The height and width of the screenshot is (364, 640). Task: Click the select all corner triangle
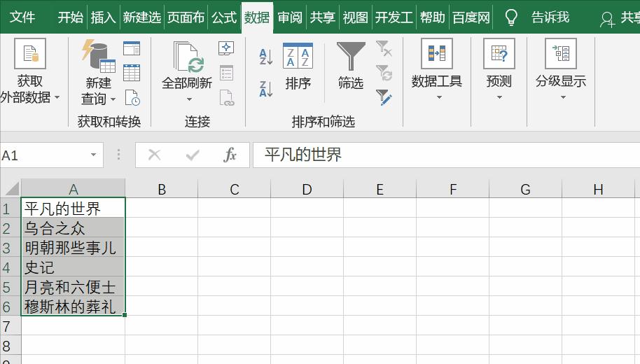pyautogui.click(x=11, y=189)
